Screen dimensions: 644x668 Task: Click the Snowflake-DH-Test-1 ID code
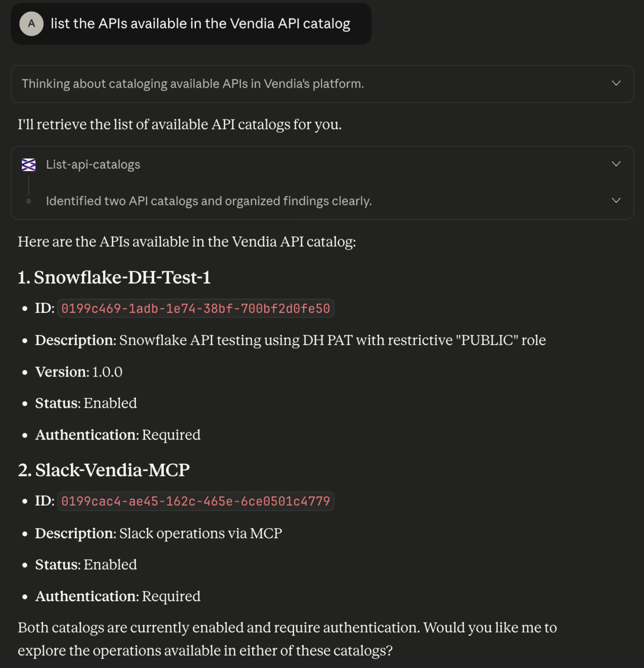pos(195,309)
